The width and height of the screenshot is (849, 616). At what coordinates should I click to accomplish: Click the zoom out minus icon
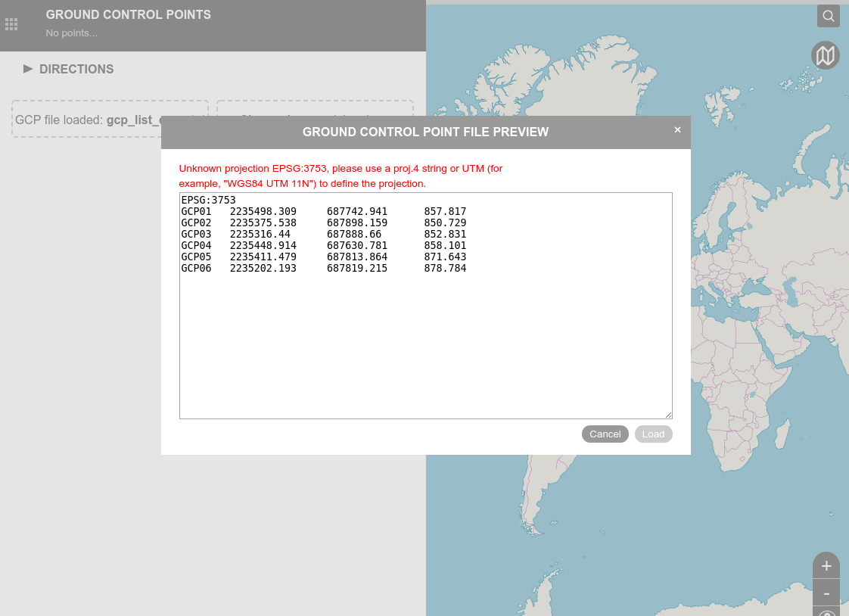coord(826,593)
